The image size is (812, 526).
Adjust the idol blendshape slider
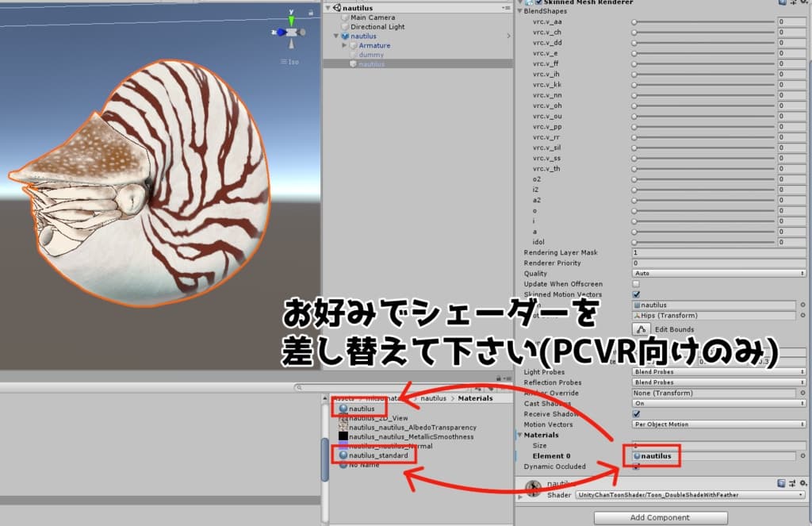703,242
